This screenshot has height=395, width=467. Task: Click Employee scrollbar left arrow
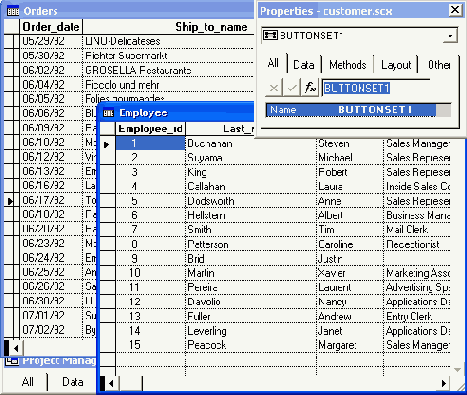(111, 384)
